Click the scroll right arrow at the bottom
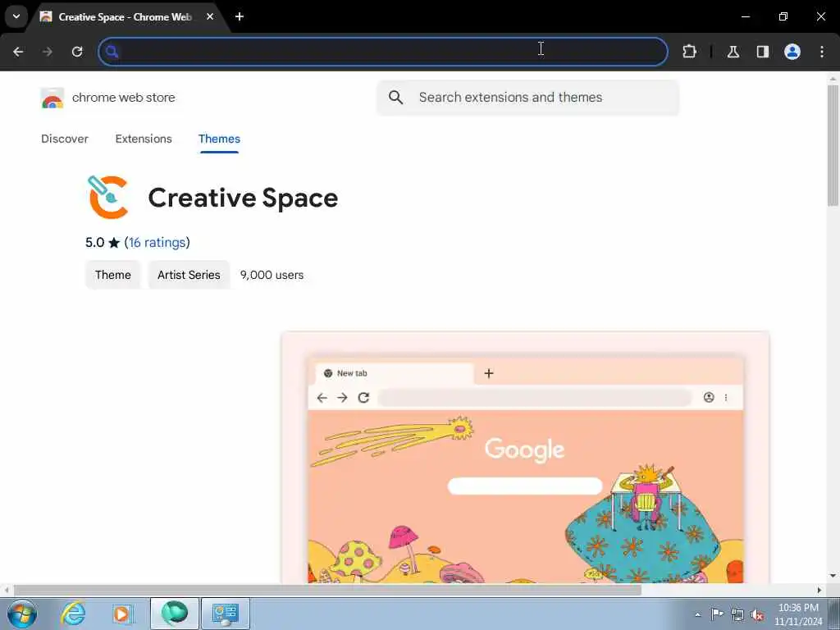840x630 pixels. point(819,591)
